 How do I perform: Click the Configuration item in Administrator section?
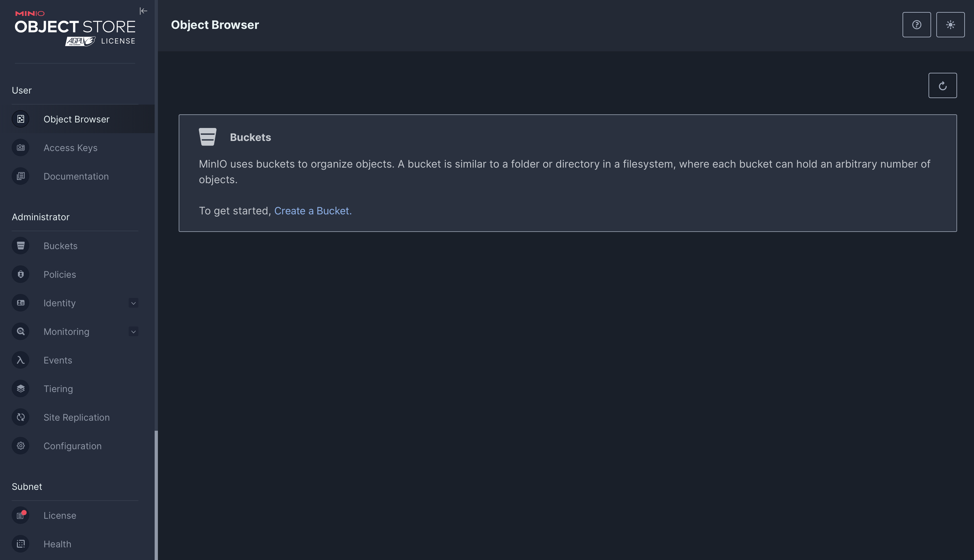pos(72,446)
